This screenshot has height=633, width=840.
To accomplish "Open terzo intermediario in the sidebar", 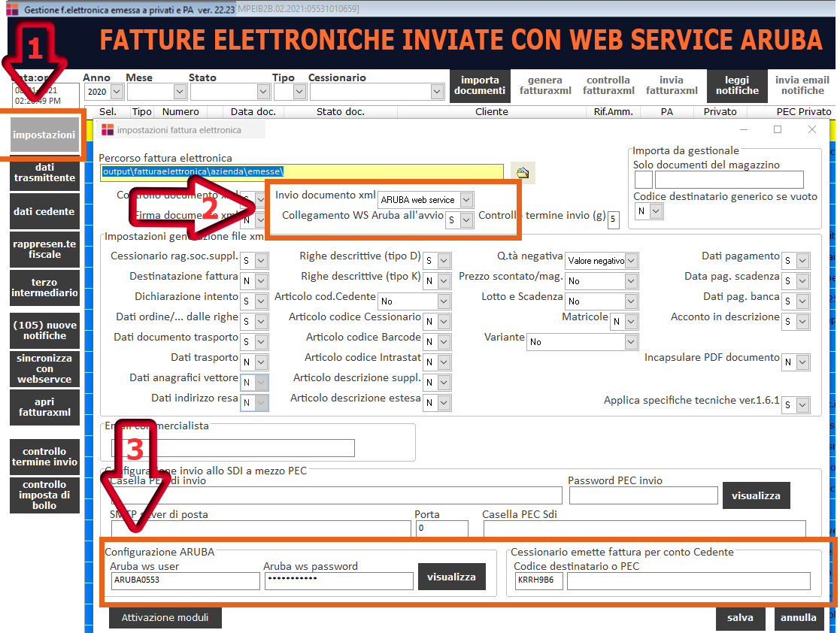I will point(44,288).
